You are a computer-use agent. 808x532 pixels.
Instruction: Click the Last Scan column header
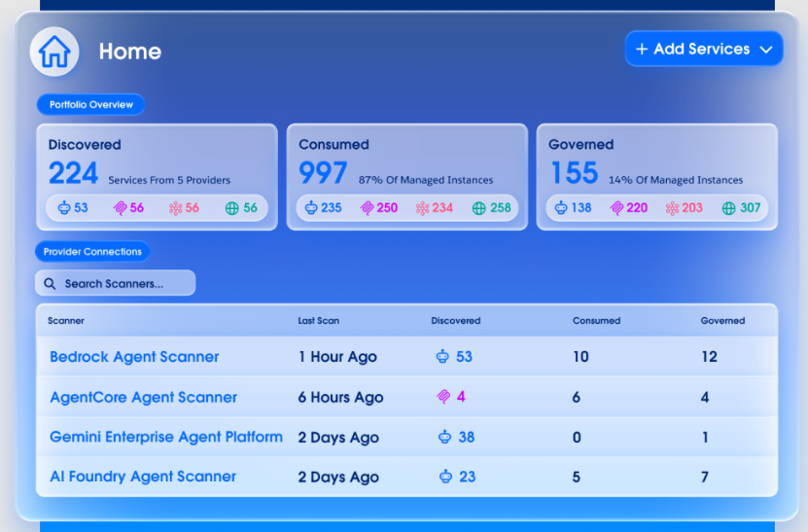(319, 321)
